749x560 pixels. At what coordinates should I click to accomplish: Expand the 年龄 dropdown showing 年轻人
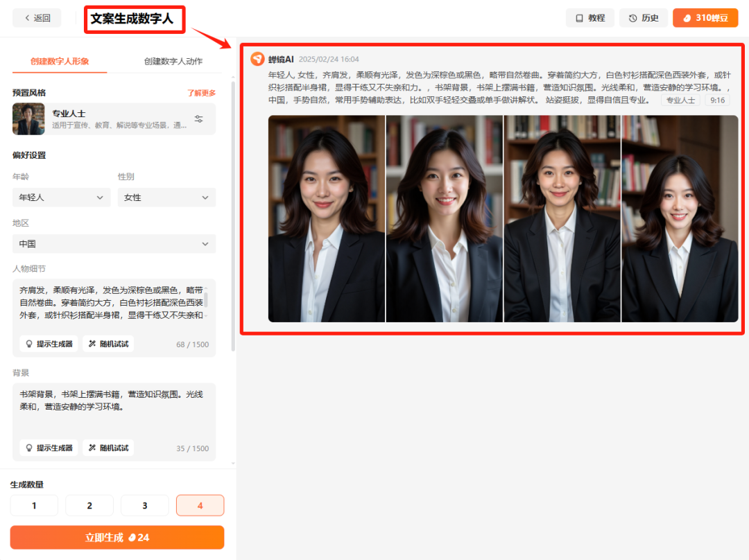click(x=61, y=198)
